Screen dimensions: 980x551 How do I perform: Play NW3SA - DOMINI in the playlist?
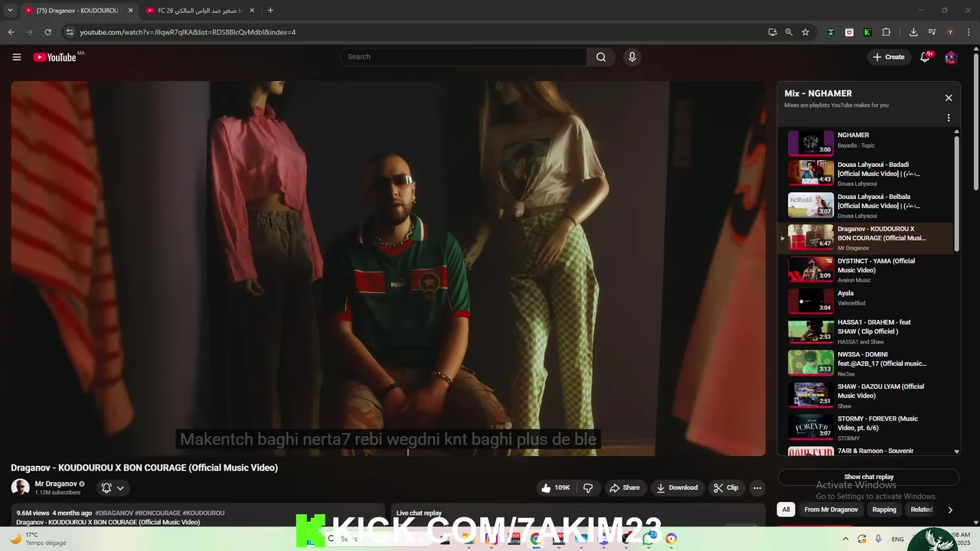865,364
